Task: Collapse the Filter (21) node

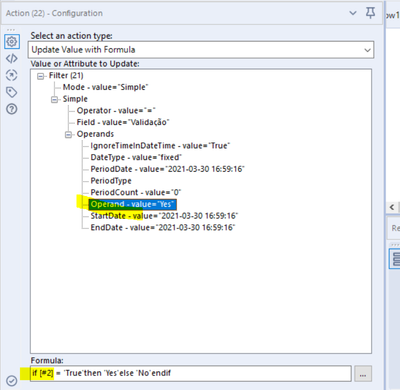Action: 40,76
